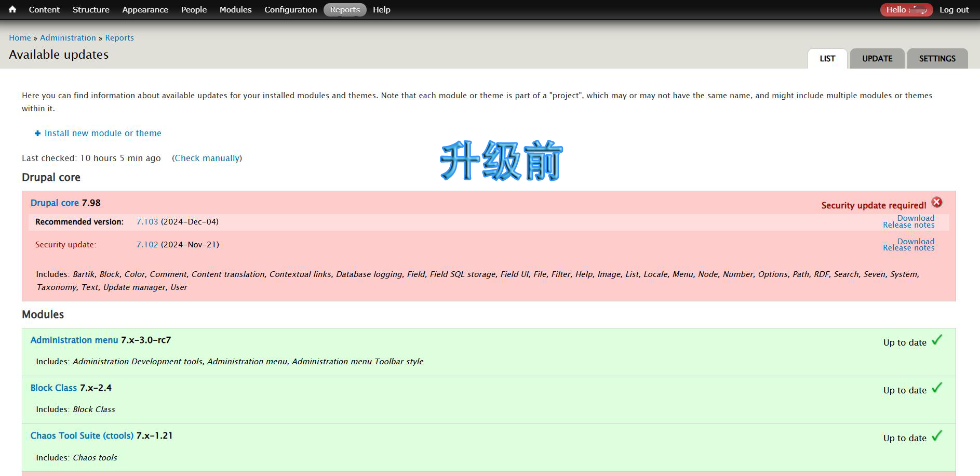The width and height of the screenshot is (980, 476).
Task: Click Up to date text for Administration menu
Action: tap(905, 342)
